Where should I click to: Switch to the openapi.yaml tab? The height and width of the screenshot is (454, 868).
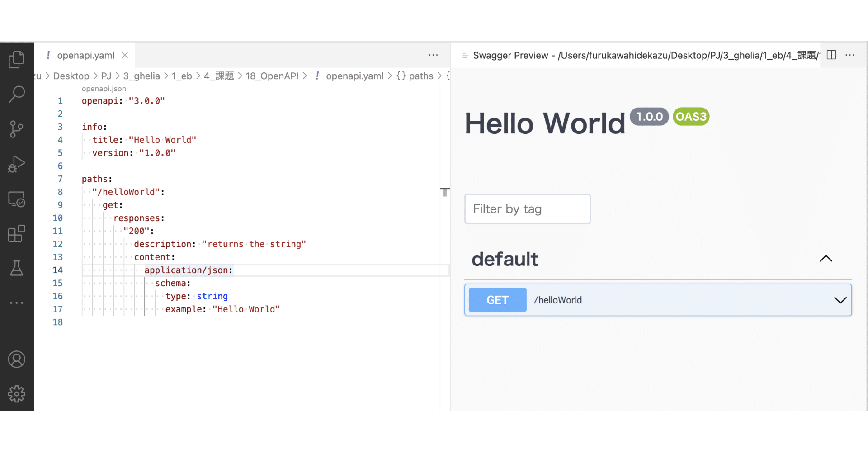85,55
